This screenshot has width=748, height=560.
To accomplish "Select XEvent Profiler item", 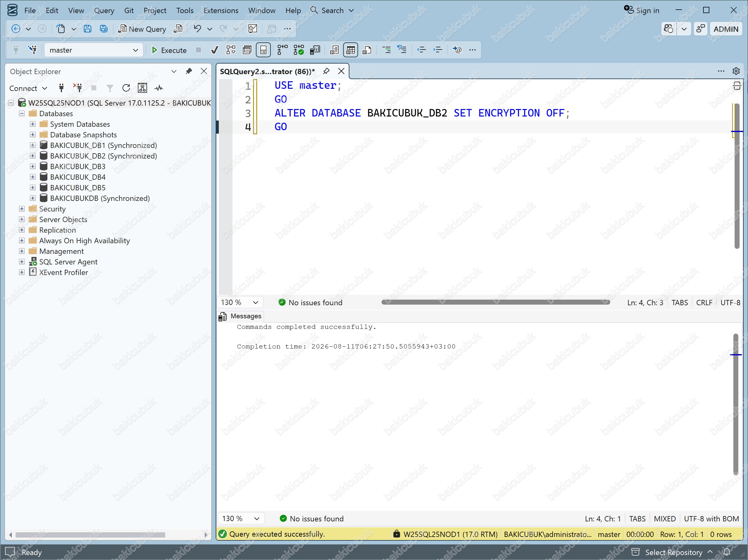I will pyautogui.click(x=64, y=272).
